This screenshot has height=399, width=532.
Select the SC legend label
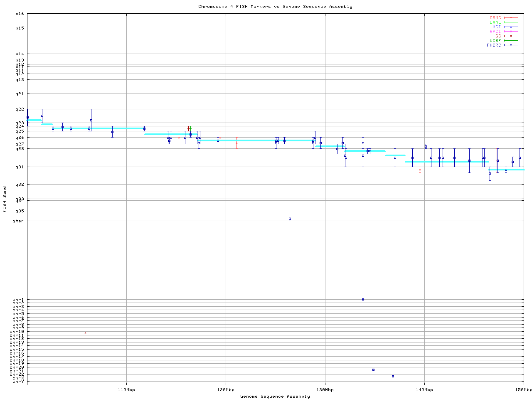pyautogui.click(x=498, y=36)
